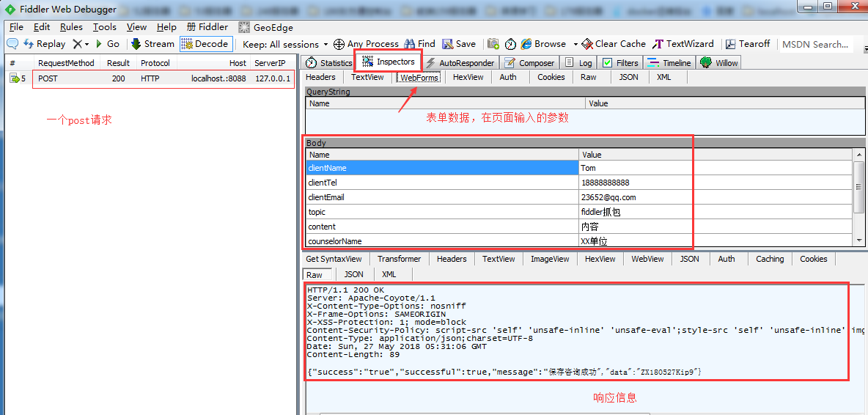This screenshot has width=868, height=415.
Task: Open the AutoResponder tab
Action: pyautogui.click(x=460, y=63)
